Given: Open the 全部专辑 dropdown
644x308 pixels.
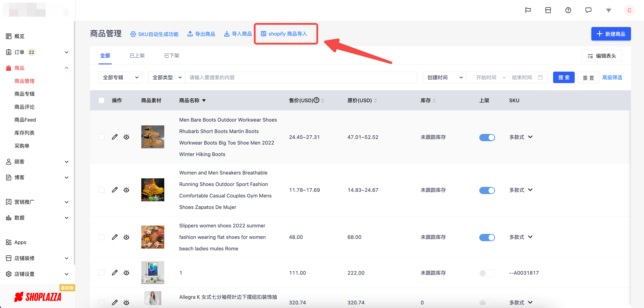Looking at the screenshot, I should click(120, 77).
